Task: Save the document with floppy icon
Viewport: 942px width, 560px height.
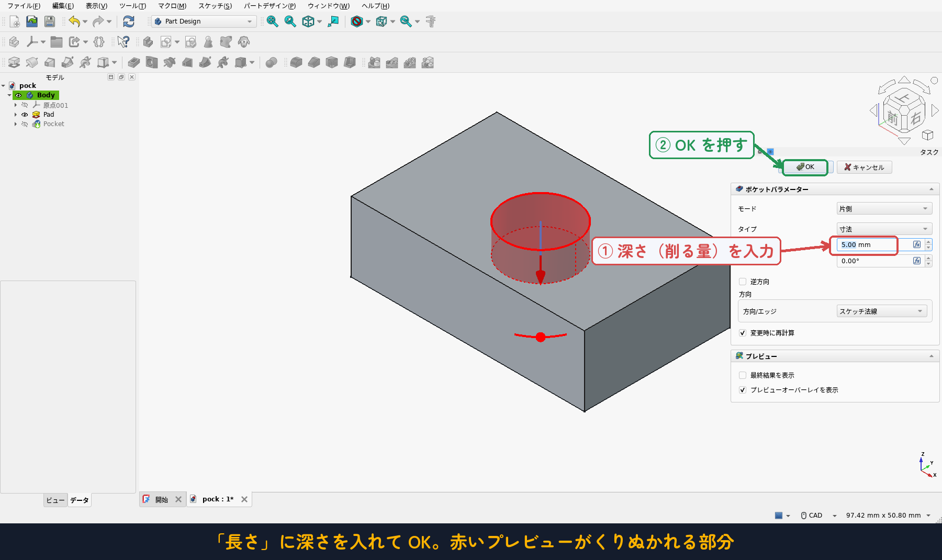Action: tap(50, 21)
